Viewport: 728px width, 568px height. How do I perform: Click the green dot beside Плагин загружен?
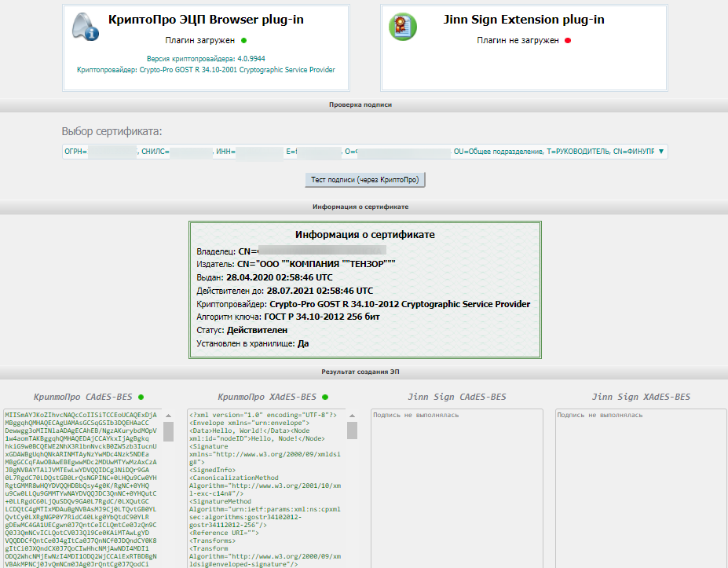[x=243, y=40]
